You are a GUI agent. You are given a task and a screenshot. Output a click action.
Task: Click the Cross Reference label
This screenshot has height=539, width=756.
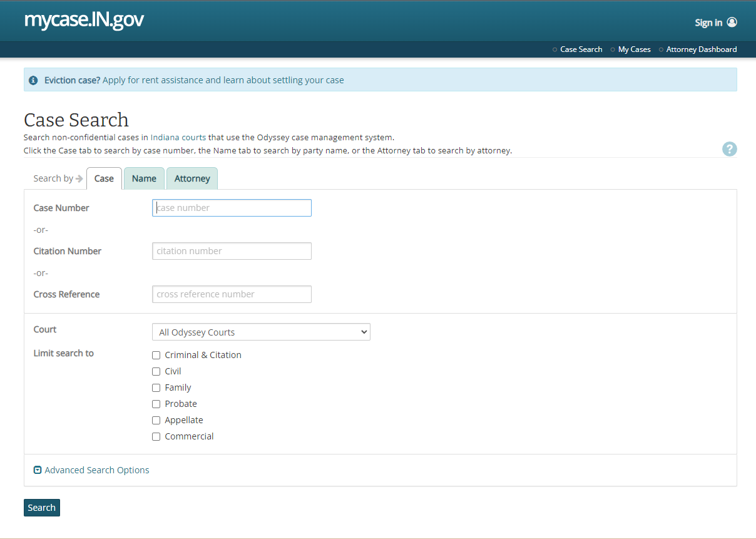(x=66, y=294)
